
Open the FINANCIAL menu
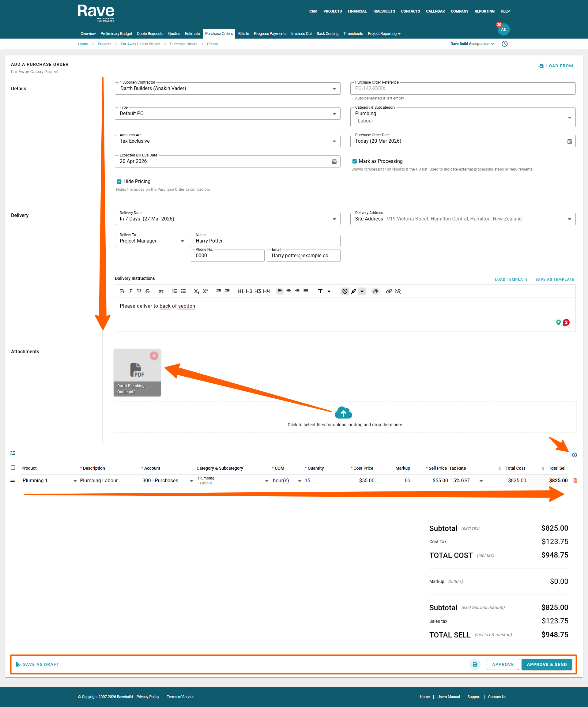(x=357, y=11)
